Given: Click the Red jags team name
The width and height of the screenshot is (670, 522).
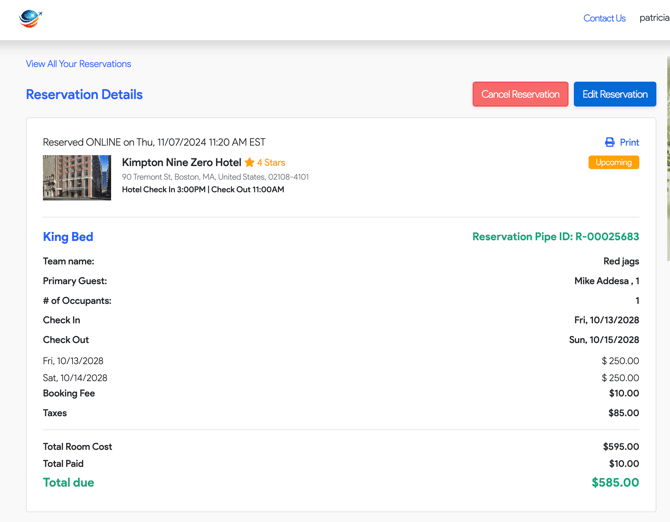Looking at the screenshot, I should coord(621,261).
